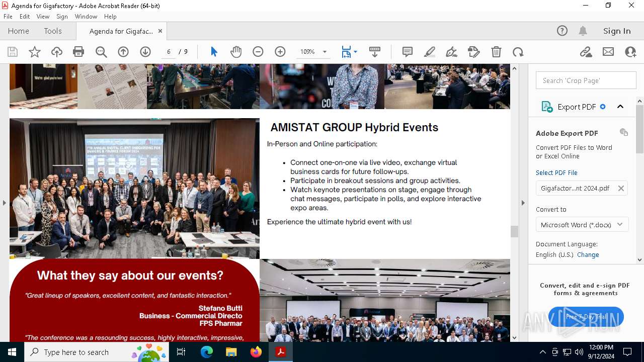Click the page number field
Image resolution: width=644 pixels, height=362 pixels.
click(169, 52)
